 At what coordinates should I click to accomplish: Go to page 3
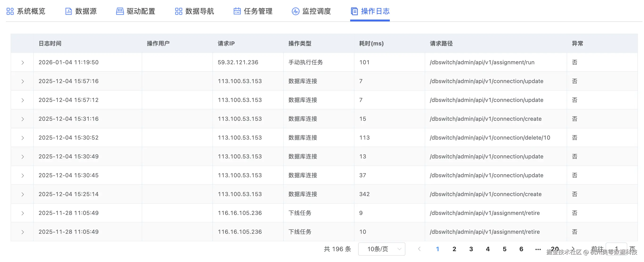click(x=471, y=249)
